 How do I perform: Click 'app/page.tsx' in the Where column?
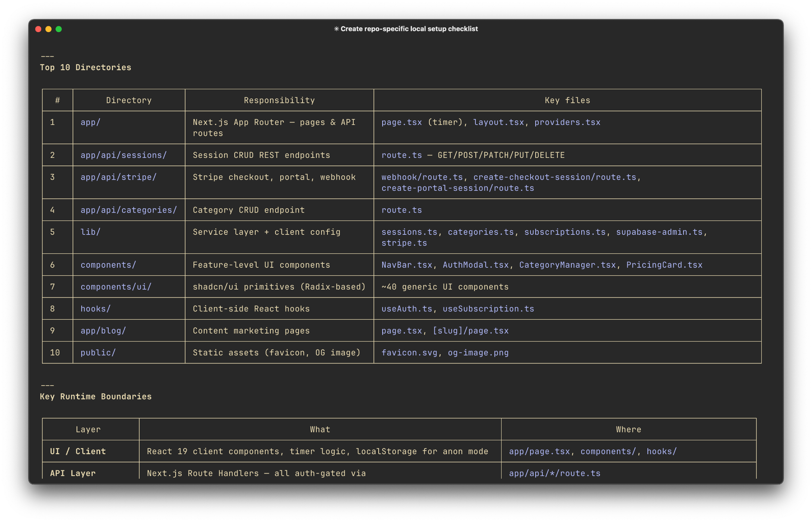point(539,451)
